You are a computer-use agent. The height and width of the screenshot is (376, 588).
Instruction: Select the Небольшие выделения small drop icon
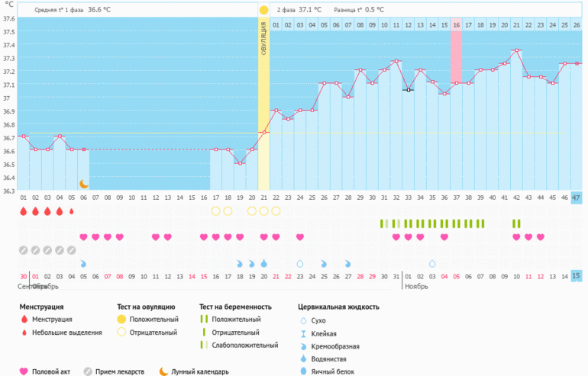pyautogui.click(x=24, y=333)
